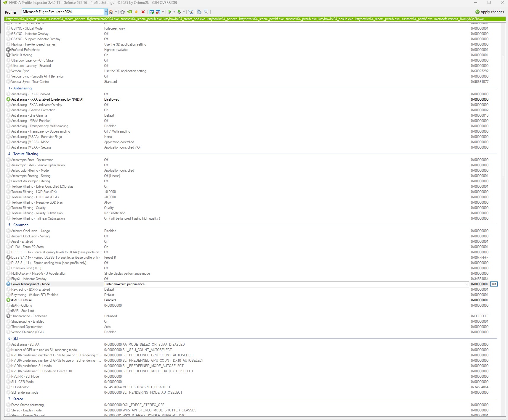
Task: Open the dropdown arrow next to export icon
Action: pyautogui.click(x=174, y=12)
